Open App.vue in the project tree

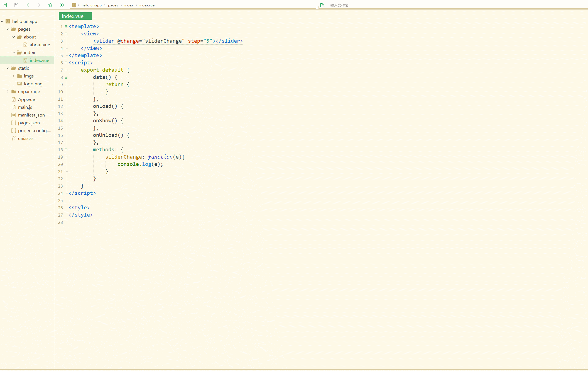click(26, 99)
